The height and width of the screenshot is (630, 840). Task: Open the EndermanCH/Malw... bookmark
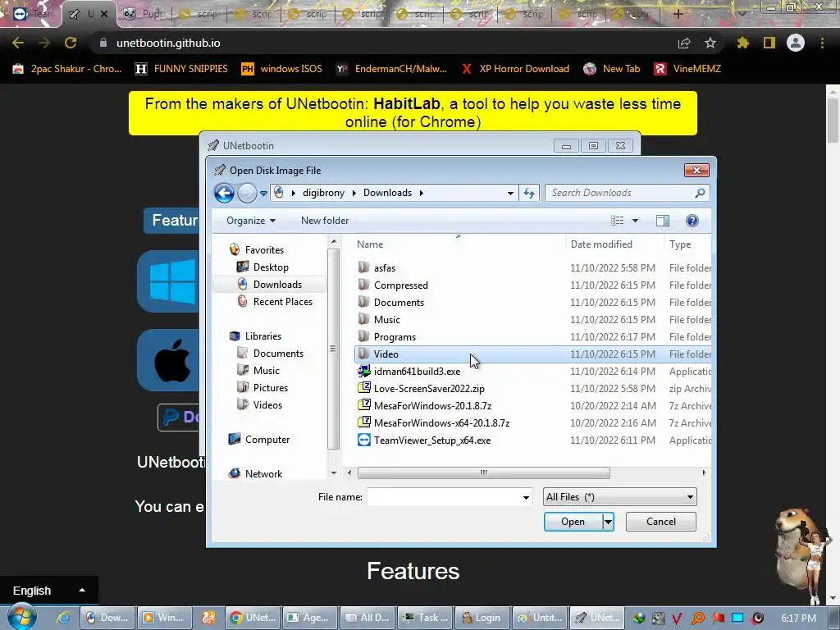[391, 69]
